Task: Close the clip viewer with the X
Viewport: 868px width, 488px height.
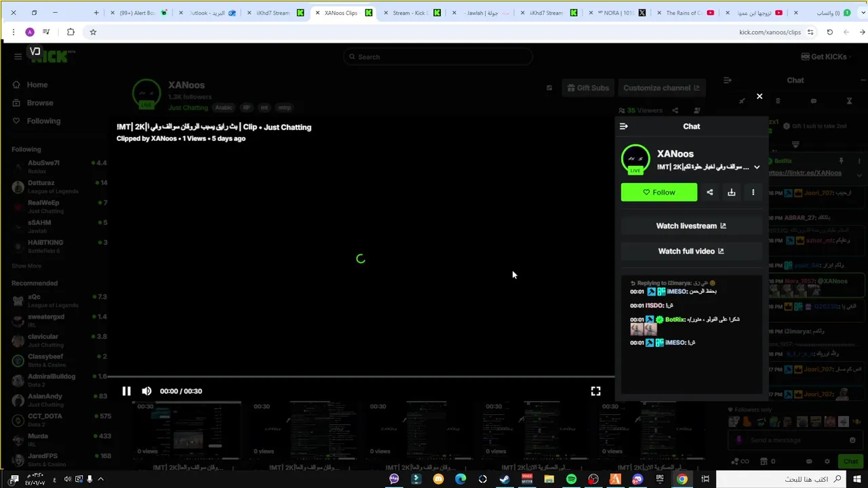Action: 759,97
